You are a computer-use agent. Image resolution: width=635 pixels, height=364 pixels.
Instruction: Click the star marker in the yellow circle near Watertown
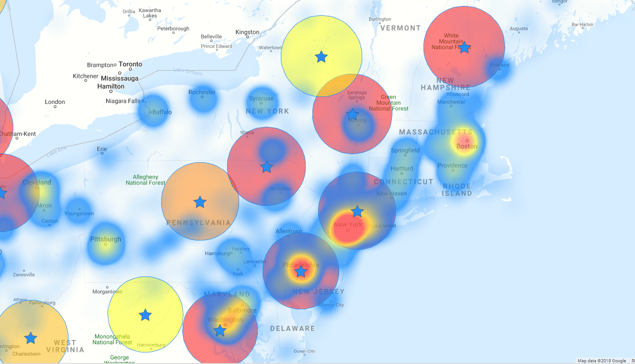[x=321, y=56]
